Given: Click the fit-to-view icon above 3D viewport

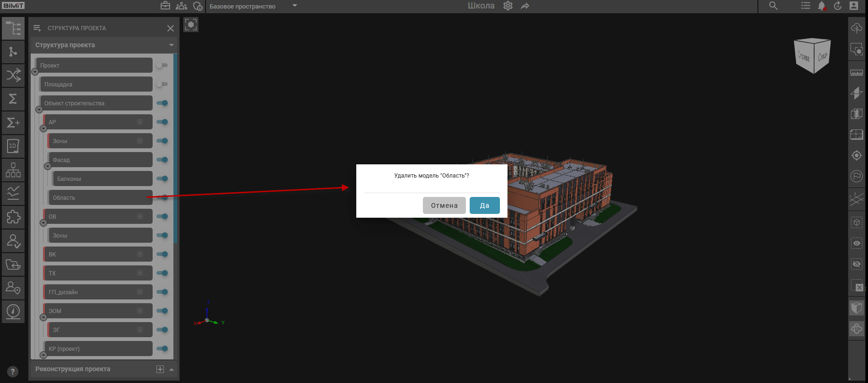Looking at the screenshot, I should click(x=191, y=25).
